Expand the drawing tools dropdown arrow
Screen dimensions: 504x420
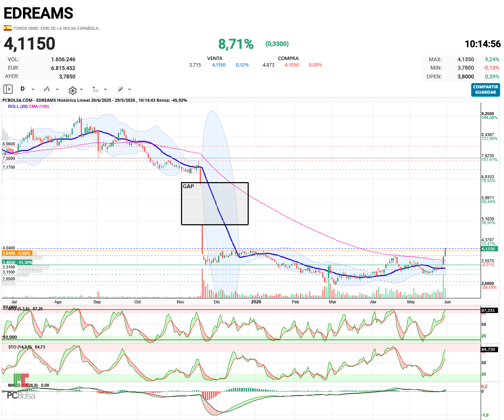tap(129, 90)
